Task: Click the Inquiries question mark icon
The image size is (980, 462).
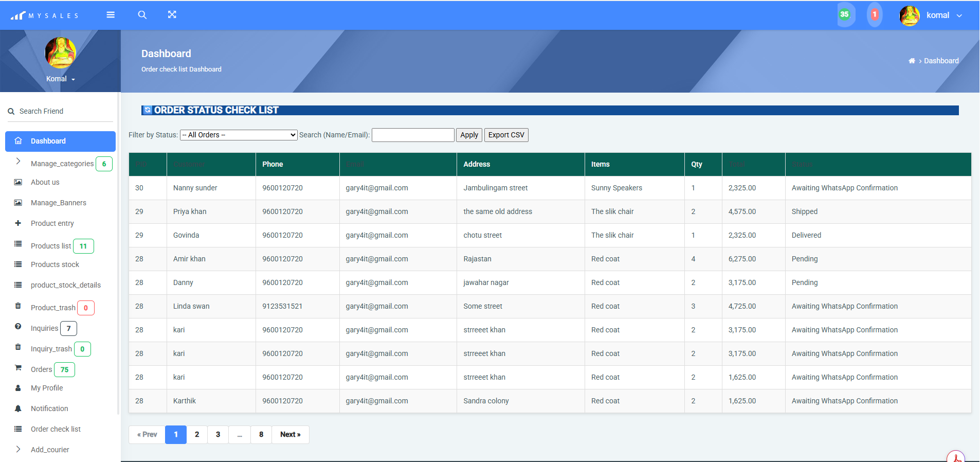Action: point(18,326)
